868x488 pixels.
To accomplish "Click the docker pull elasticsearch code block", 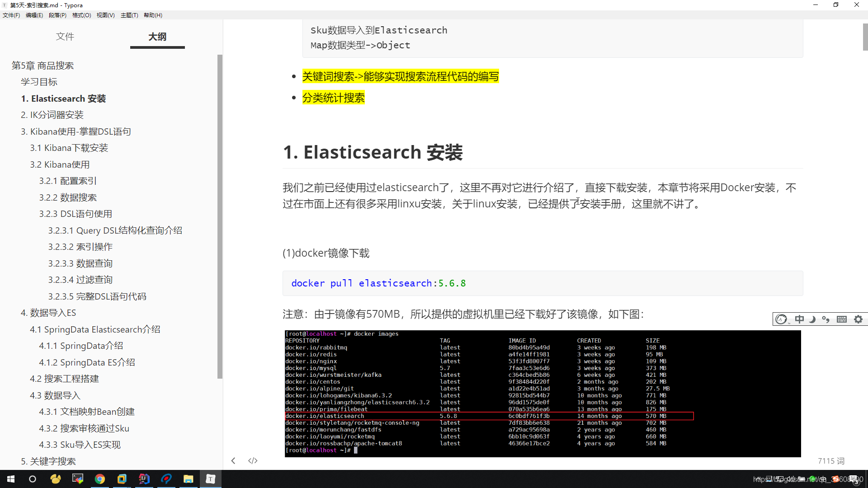I will coord(542,283).
